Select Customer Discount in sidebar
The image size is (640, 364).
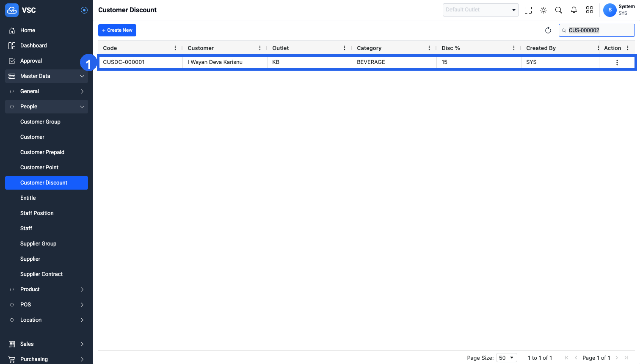47,183
